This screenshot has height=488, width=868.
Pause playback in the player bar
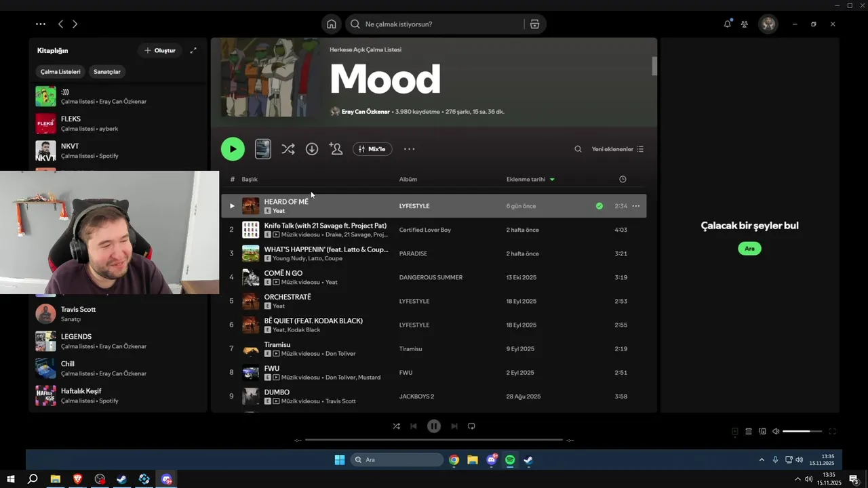[x=434, y=426]
